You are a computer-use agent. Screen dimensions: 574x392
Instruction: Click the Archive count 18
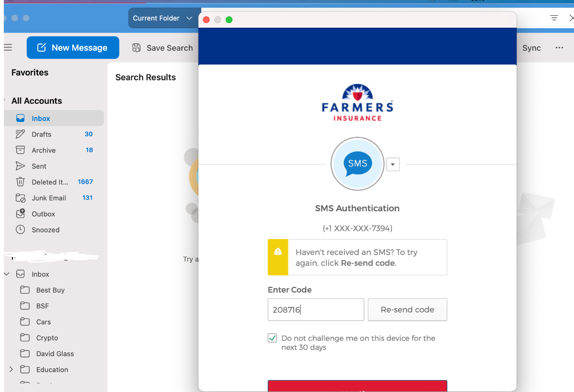tap(89, 150)
